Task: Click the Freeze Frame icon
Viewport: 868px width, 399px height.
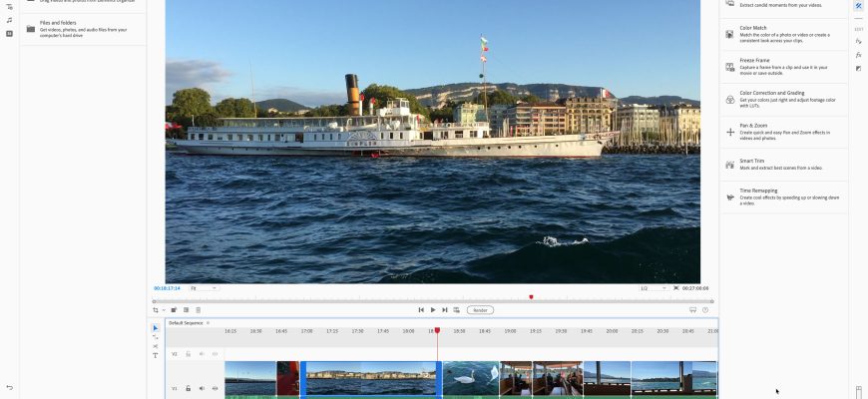Action: tap(730, 67)
